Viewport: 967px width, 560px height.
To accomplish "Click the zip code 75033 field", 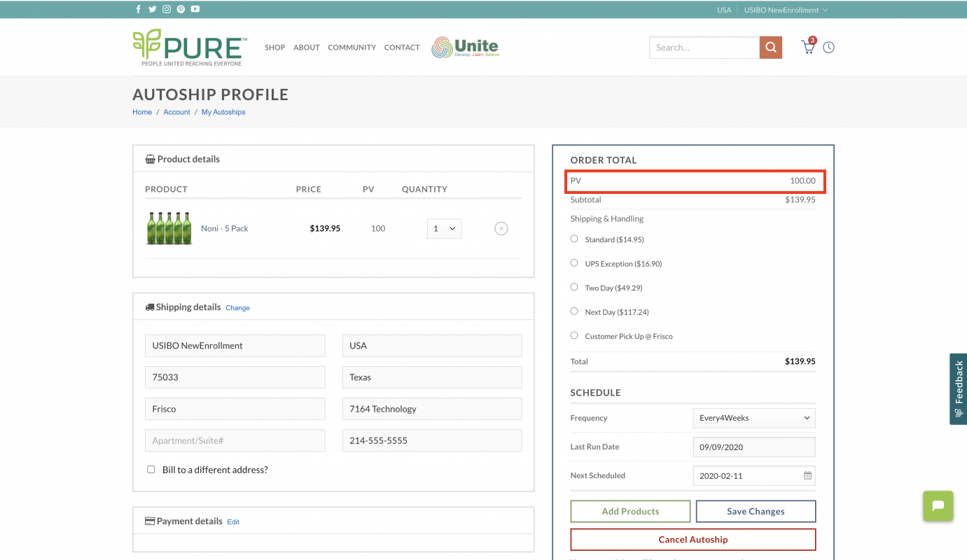I will coord(235,377).
